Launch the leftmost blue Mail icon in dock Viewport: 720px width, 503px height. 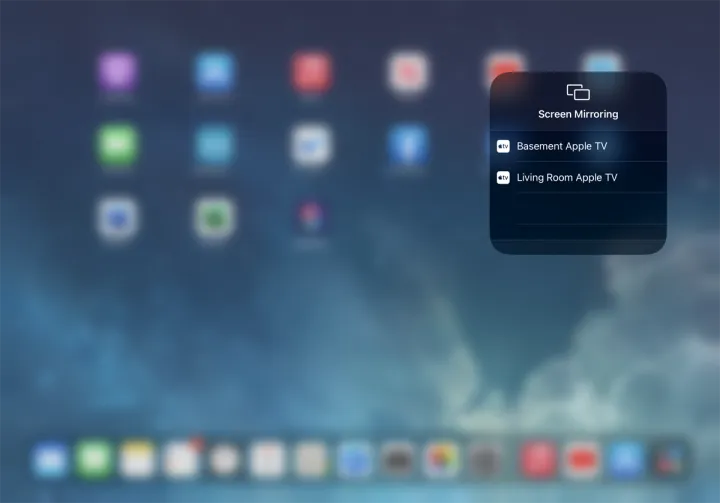49,459
